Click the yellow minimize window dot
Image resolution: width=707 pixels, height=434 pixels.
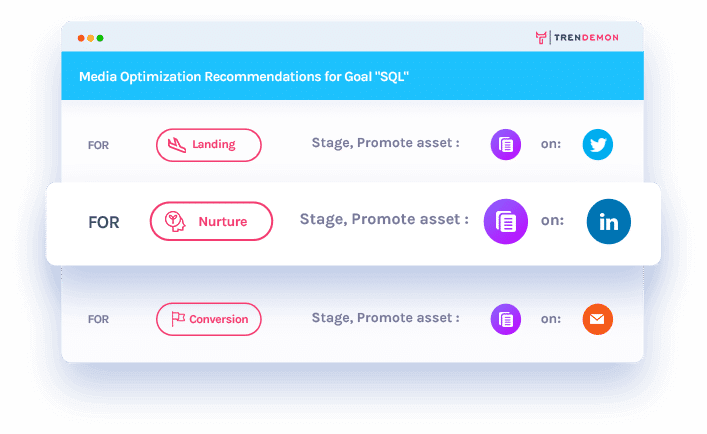[91, 38]
